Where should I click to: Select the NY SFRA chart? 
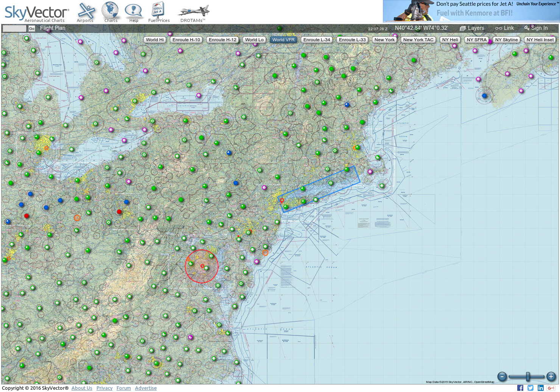[x=477, y=40]
